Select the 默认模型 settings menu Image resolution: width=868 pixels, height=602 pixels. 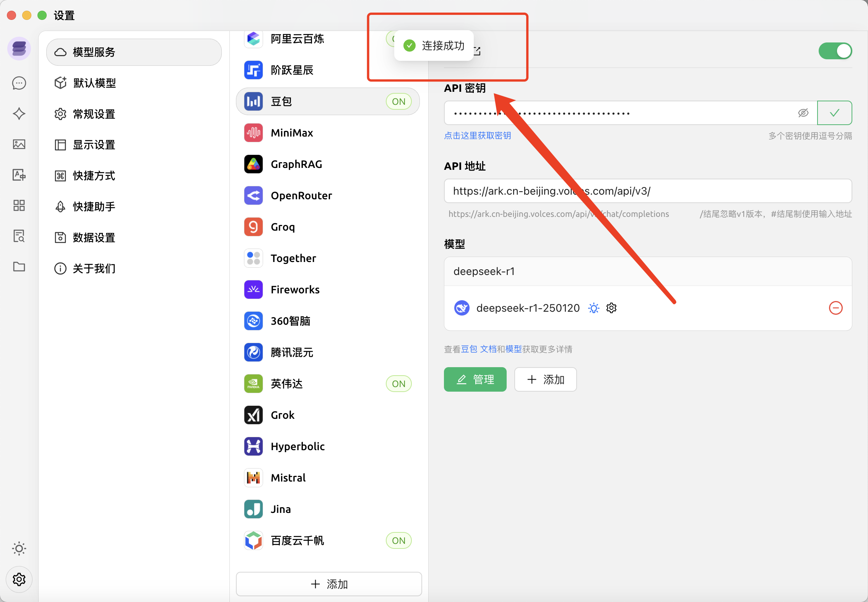[x=94, y=83]
